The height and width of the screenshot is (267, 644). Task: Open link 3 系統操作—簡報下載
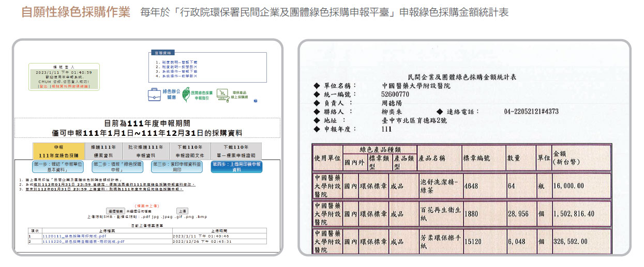tap(179, 71)
